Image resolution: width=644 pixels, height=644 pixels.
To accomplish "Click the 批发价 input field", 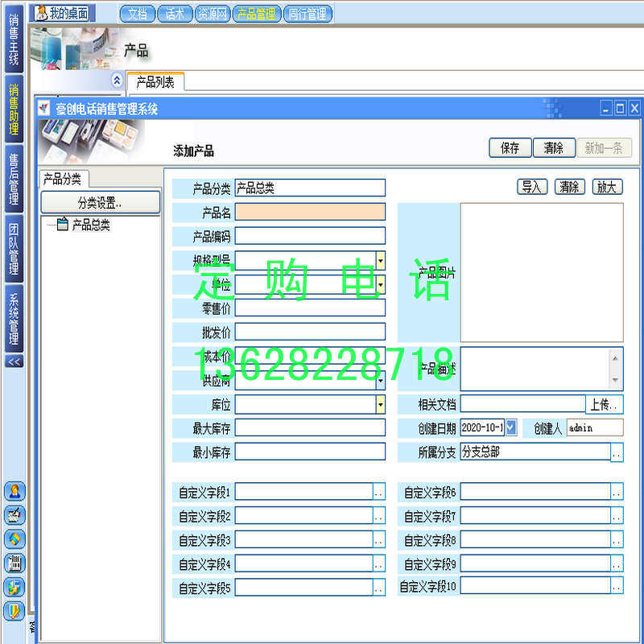I will pyautogui.click(x=310, y=332).
